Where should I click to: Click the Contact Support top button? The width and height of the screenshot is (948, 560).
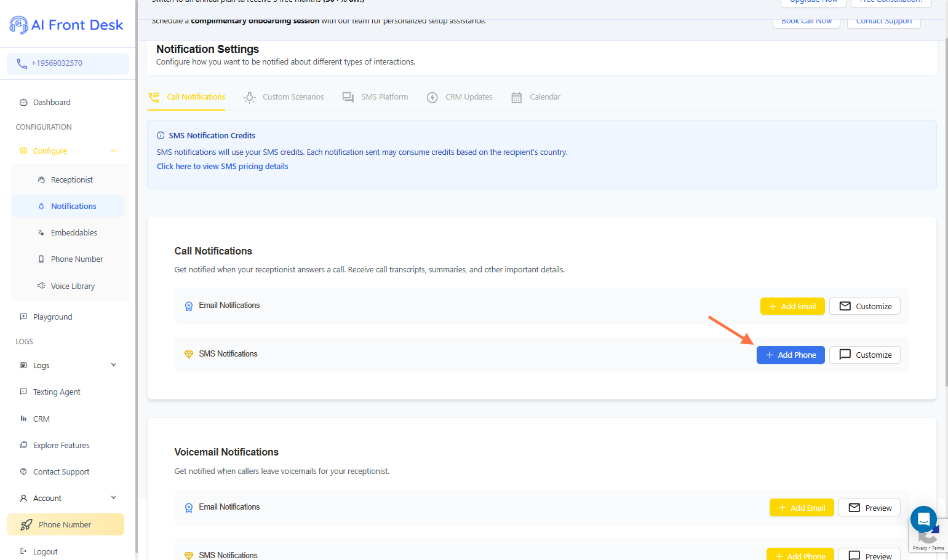click(x=884, y=22)
